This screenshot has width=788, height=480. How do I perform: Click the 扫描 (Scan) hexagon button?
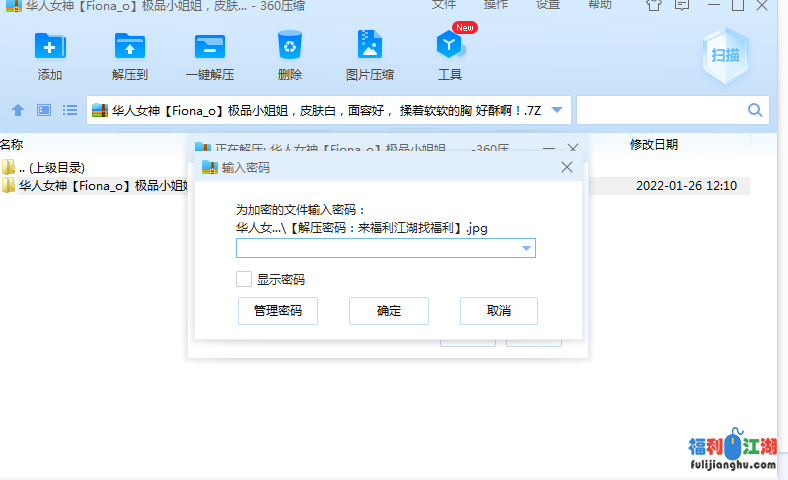[726, 55]
